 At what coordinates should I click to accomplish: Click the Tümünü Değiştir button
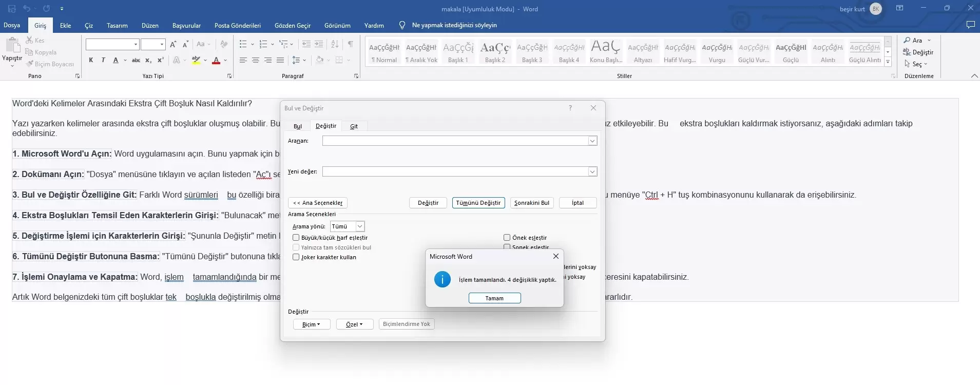478,203
